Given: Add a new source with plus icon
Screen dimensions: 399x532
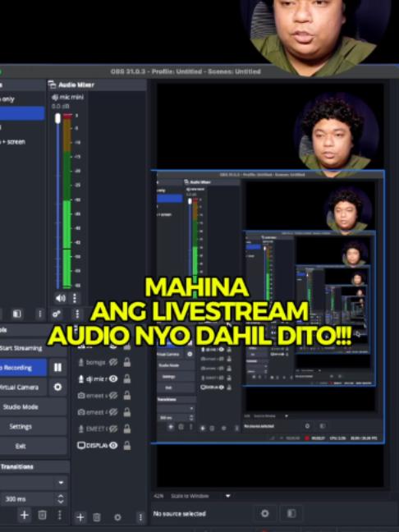Looking at the screenshot, I should point(80,517).
